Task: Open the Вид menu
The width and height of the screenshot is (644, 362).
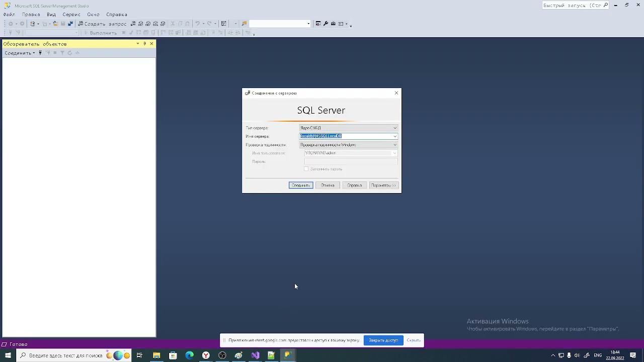Action: coord(51,15)
